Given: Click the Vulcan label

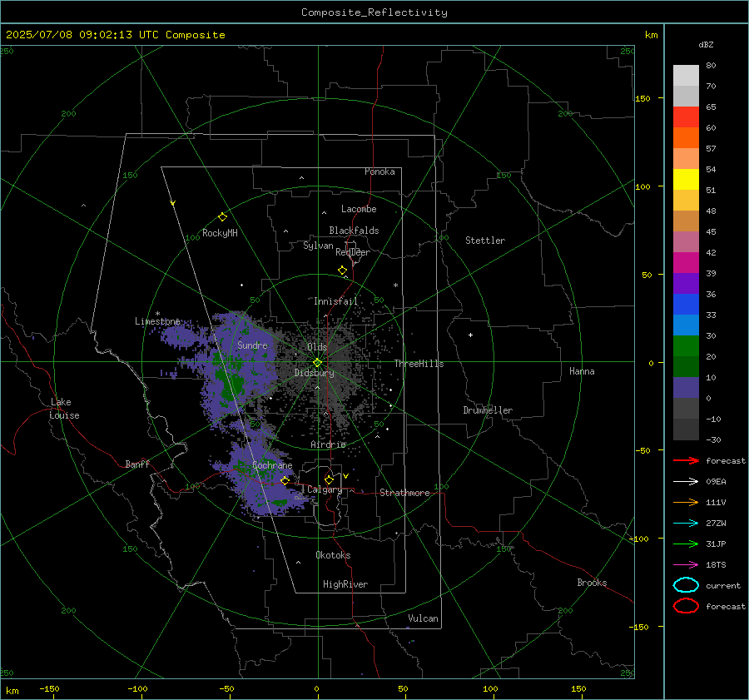Looking at the screenshot, I should [x=424, y=618].
